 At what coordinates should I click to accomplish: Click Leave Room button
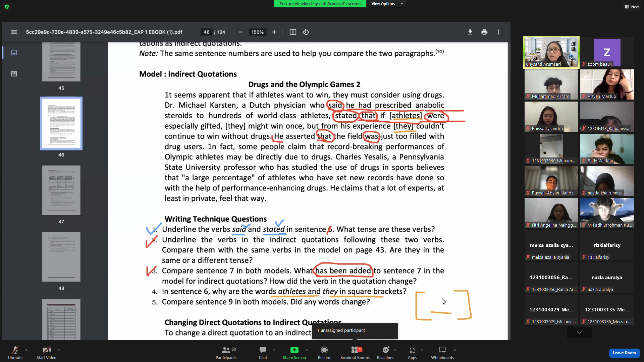pyautogui.click(x=624, y=353)
